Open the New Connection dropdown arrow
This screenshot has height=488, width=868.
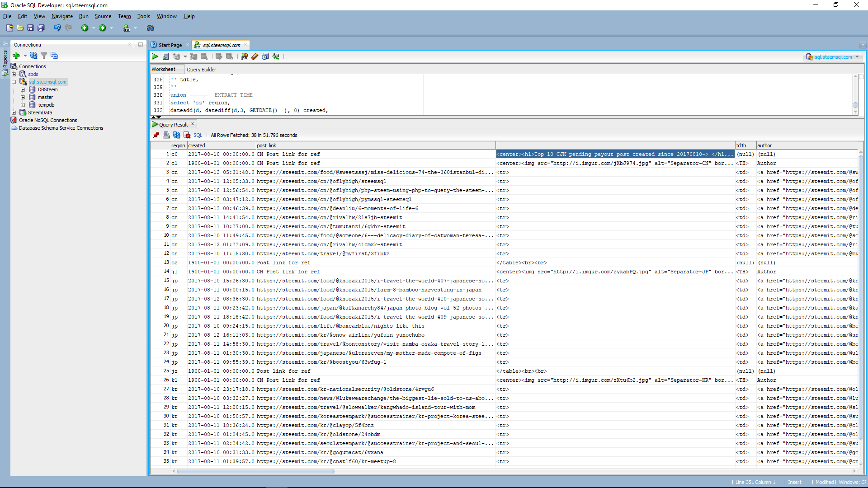click(25, 56)
